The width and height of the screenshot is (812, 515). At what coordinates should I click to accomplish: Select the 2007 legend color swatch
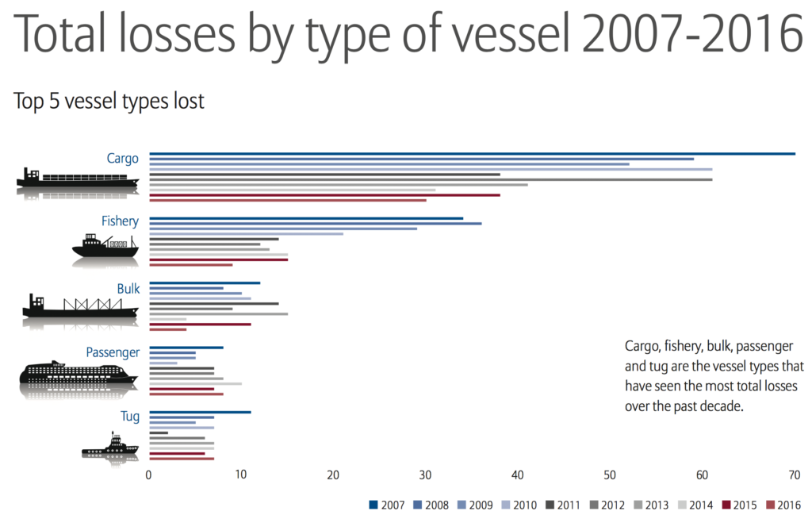(373, 505)
